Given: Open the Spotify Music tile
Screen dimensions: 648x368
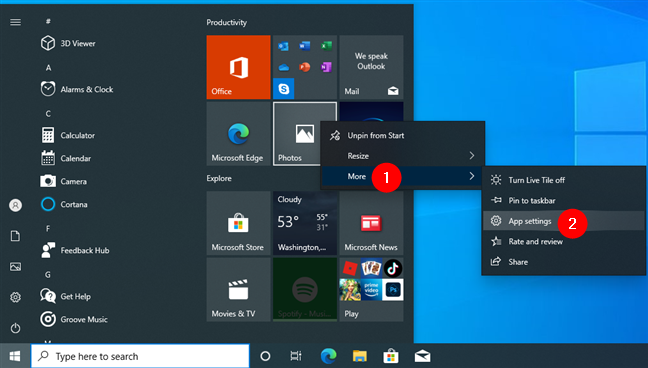Looking at the screenshot, I should tap(305, 289).
